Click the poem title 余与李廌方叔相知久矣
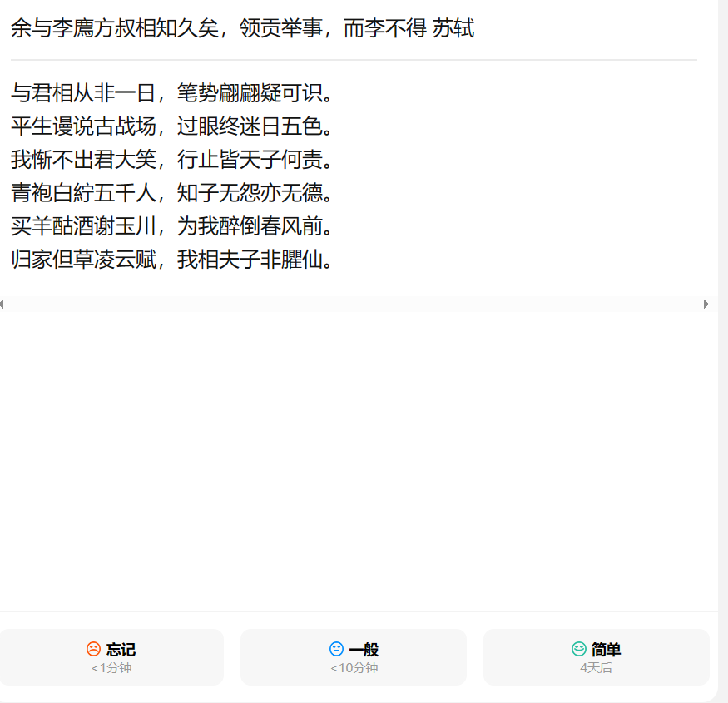The width and height of the screenshot is (728, 703). [115, 28]
